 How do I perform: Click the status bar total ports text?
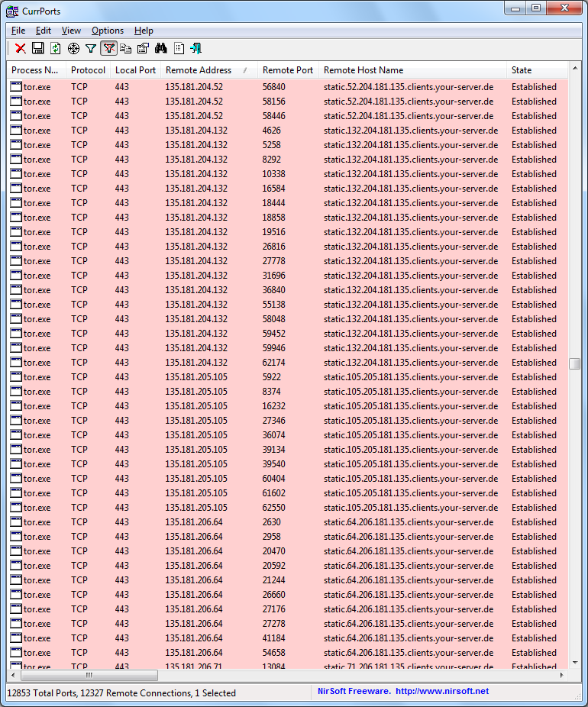41,693
